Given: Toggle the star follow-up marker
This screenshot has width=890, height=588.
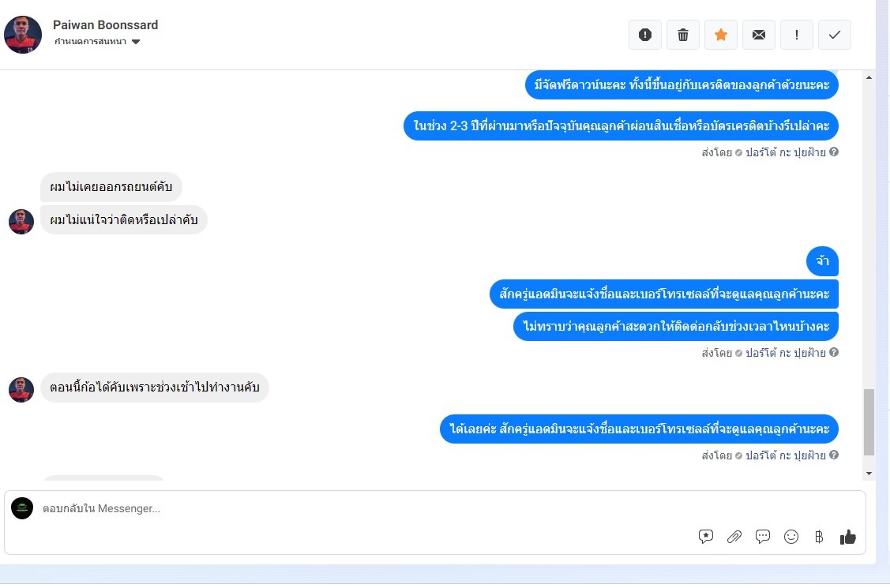Looking at the screenshot, I should [x=721, y=35].
